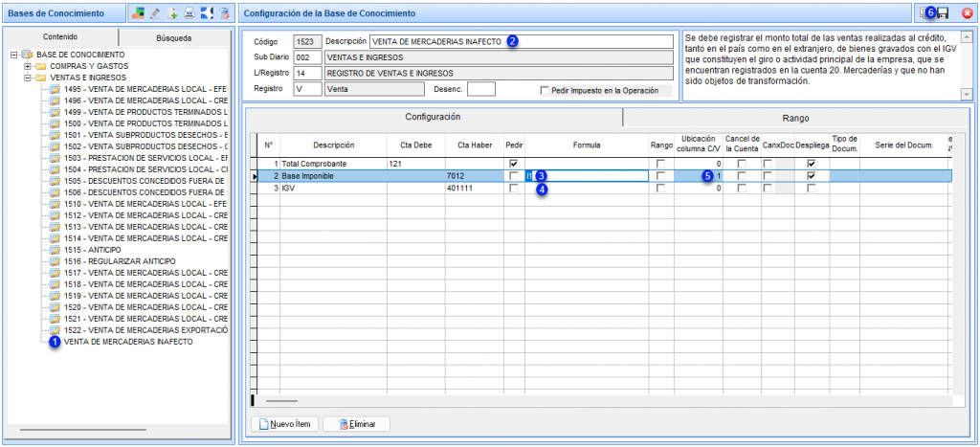
Task: Click the folder icon of COMPRAS Y GASTOS
Action: tap(40, 66)
